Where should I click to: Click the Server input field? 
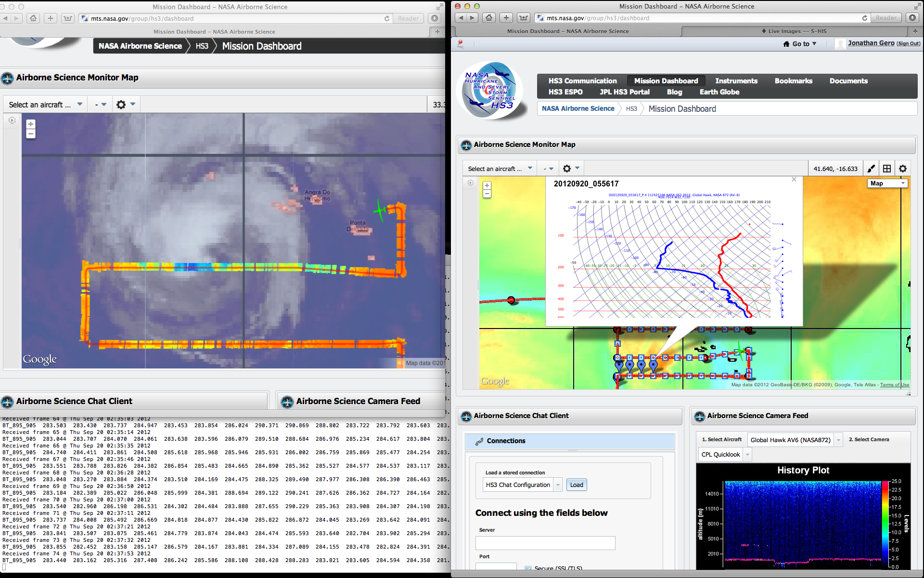click(x=545, y=543)
